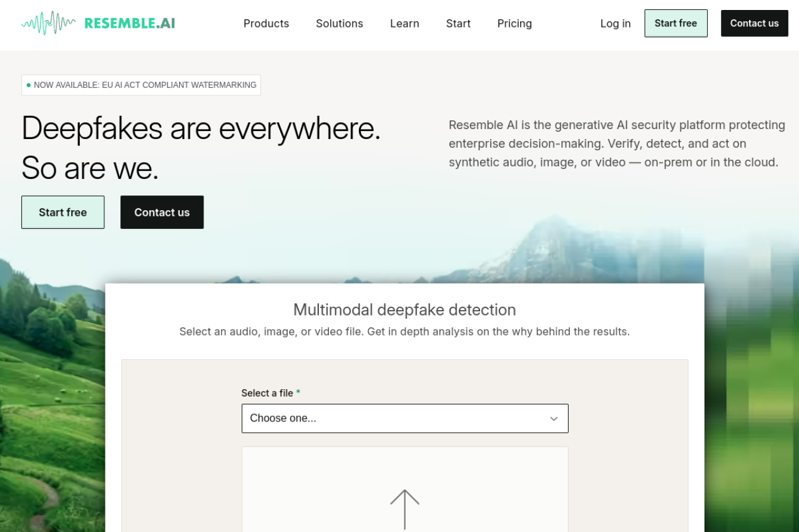
Task: Click the dropdown chevron arrow
Action: (x=554, y=418)
